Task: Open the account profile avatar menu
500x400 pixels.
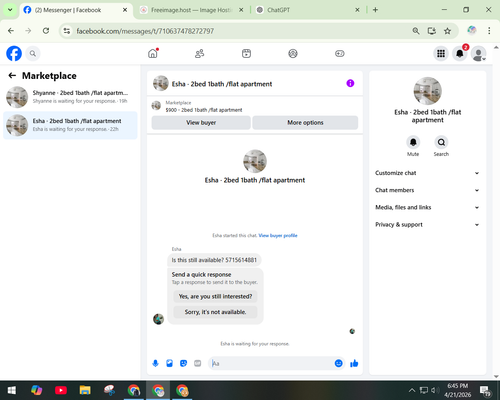Action: [478, 54]
